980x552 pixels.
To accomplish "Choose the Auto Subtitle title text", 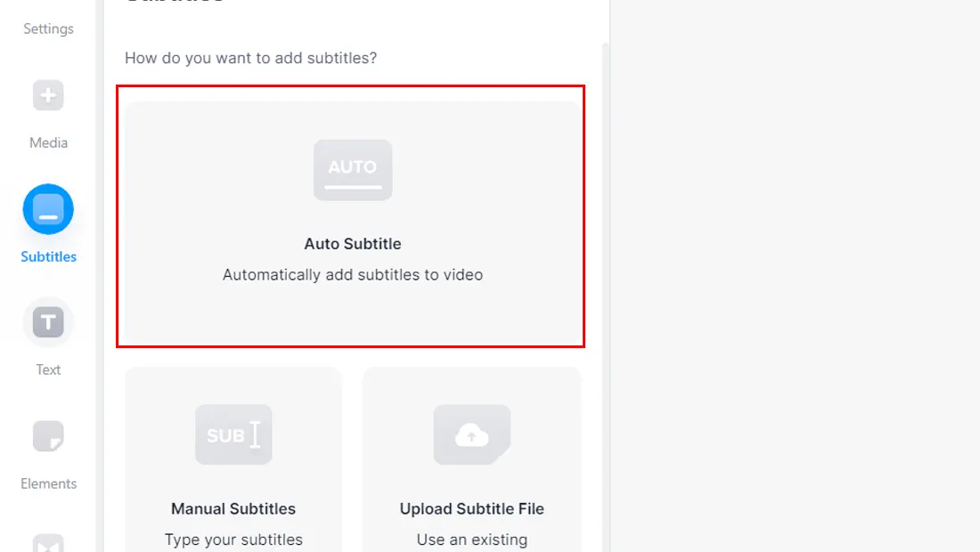I will (353, 244).
